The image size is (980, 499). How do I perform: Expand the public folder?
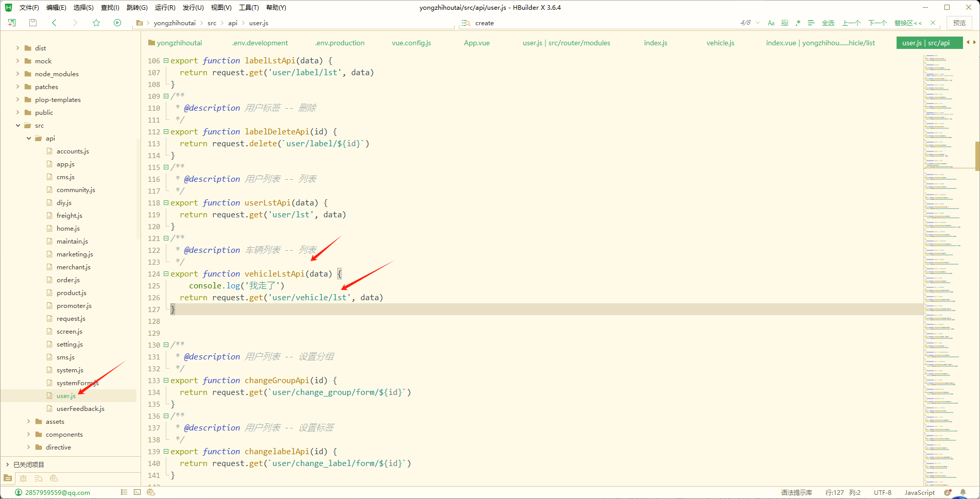(x=18, y=112)
